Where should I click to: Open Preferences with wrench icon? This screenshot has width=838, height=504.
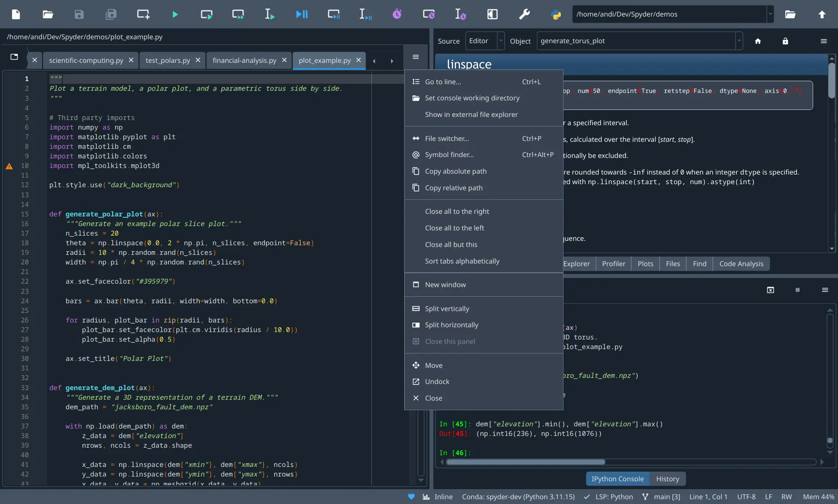point(524,14)
